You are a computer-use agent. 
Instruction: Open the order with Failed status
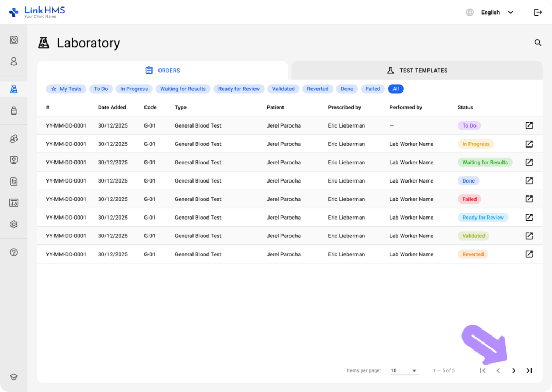[x=529, y=199]
